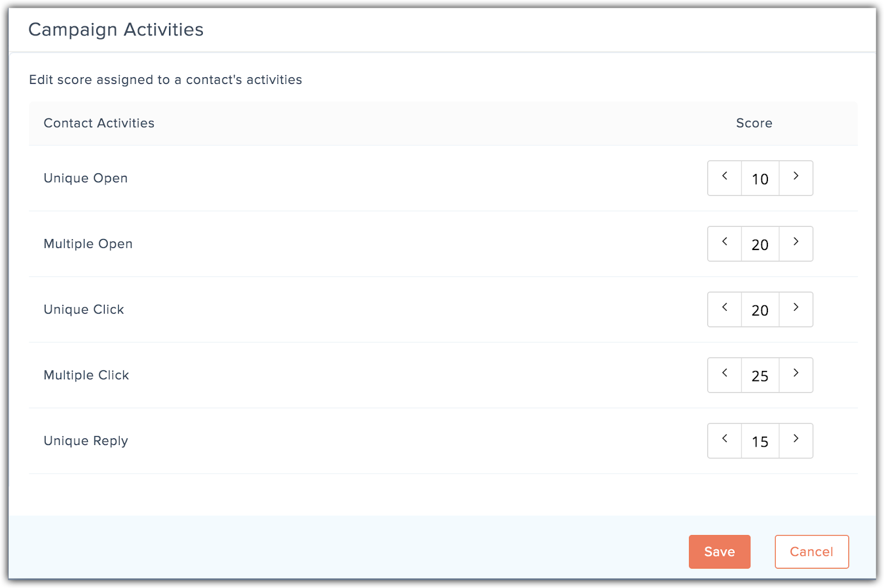
Task: Cancel editing campaign activities
Action: coord(812,552)
